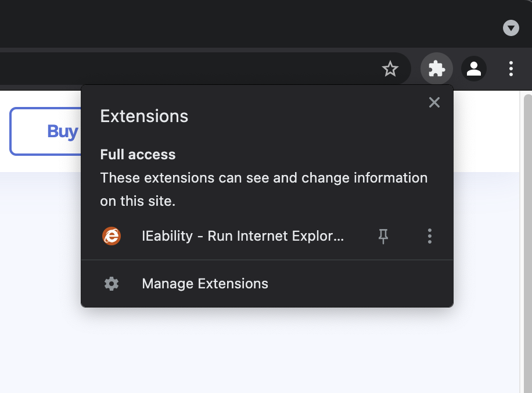This screenshot has width=532, height=393.
Task: Click the Extensions popup title
Action: tap(144, 116)
